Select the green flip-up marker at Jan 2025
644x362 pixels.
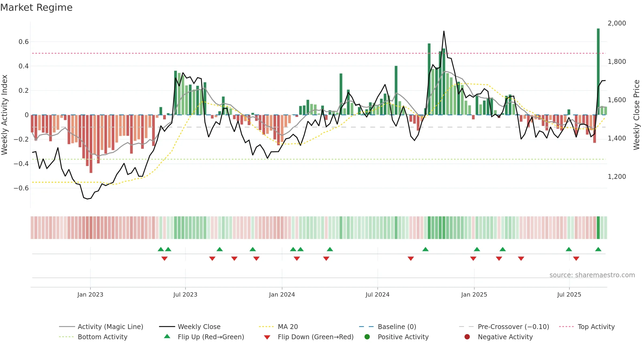pyautogui.click(x=477, y=249)
